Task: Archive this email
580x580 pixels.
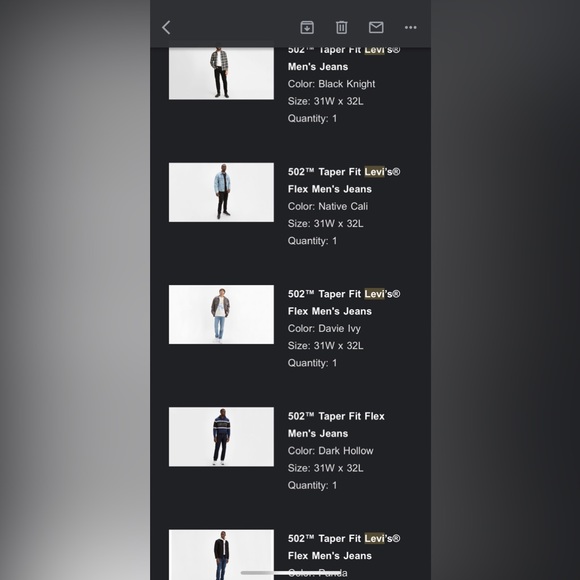Action: pyautogui.click(x=307, y=27)
